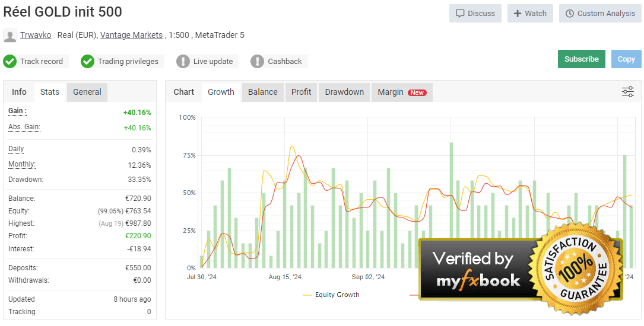Click the Discuss button
This screenshot has width=644, height=326.
[475, 14]
